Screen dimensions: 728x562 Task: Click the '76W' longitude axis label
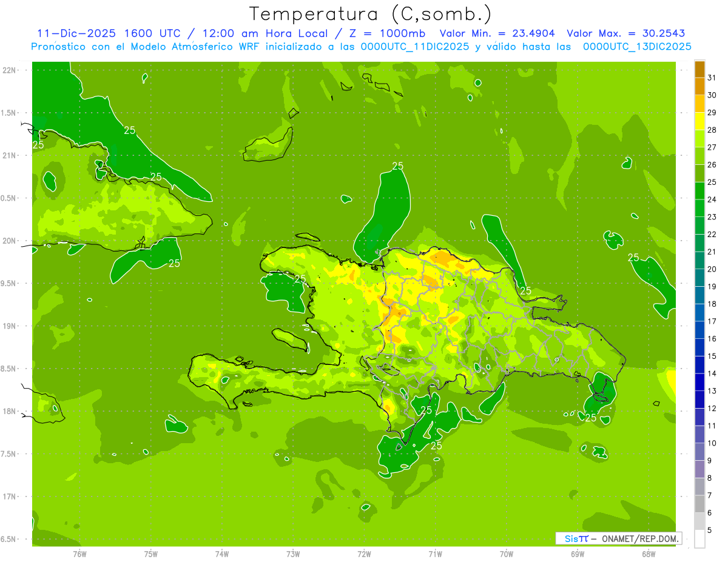coord(79,554)
